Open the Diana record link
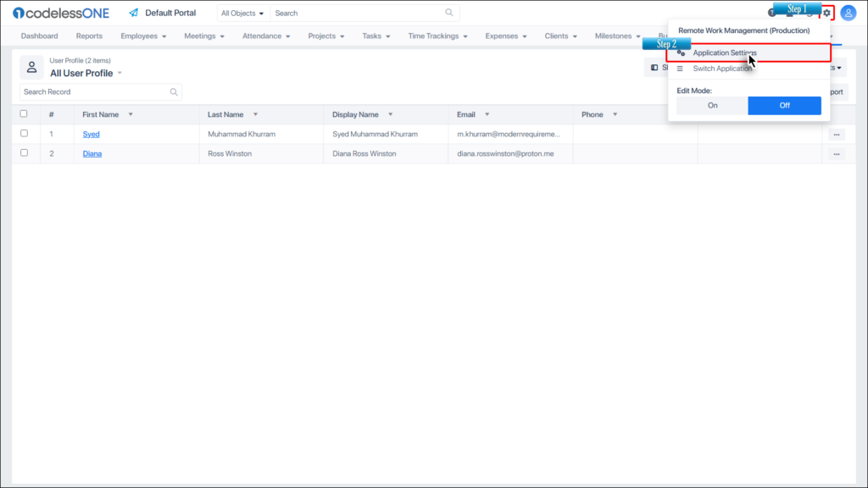The width and height of the screenshot is (868, 488). (x=92, y=154)
